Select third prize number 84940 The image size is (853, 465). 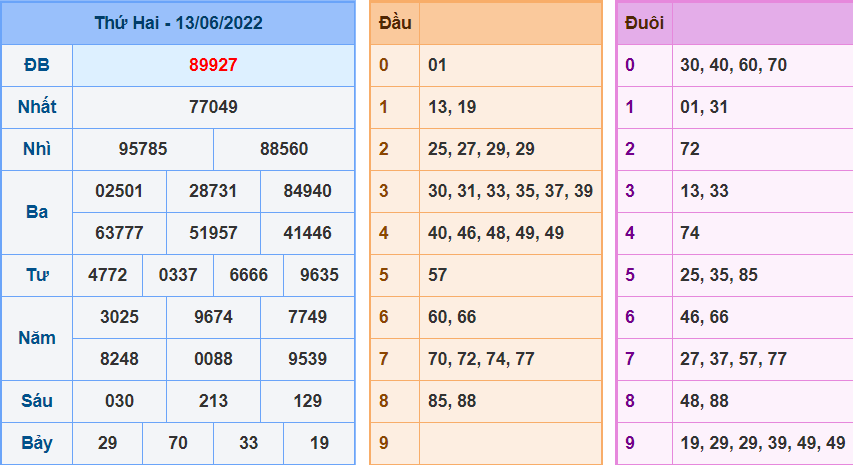click(x=307, y=191)
